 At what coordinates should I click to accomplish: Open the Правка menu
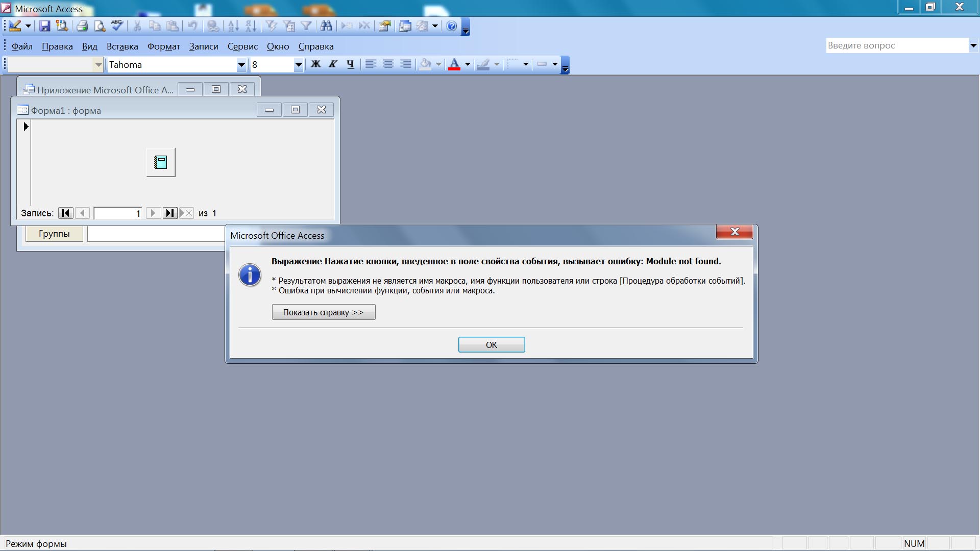click(57, 46)
